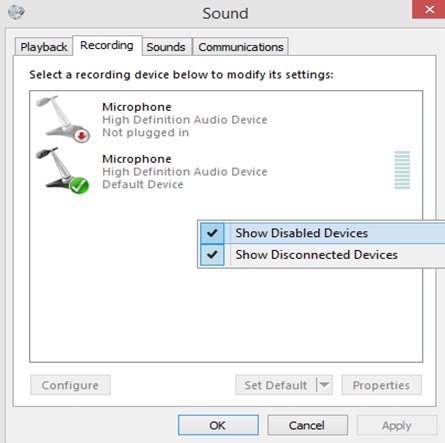Screen dimensions: 445x443
Task: Expand the Set Default dropdown arrow
Action: click(324, 385)
